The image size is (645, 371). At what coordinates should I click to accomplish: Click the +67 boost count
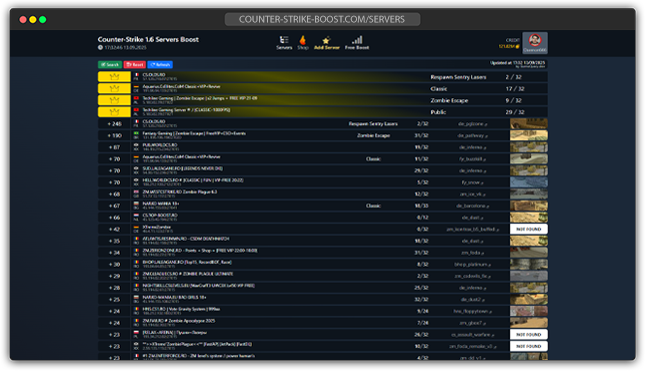114,206
